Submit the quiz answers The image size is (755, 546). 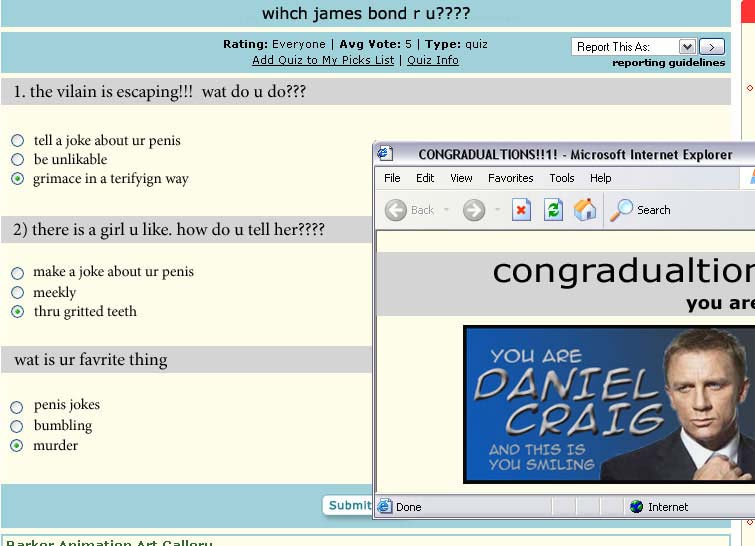349,505
